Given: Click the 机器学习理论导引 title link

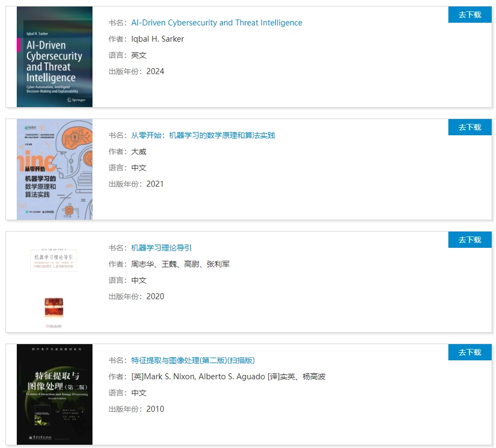Looking at the screenshot, I should (x=161, y=248).
